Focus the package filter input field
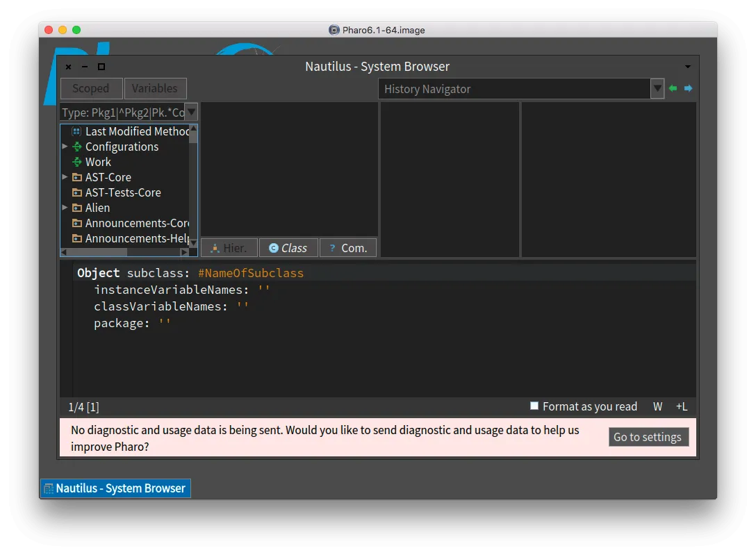The width and height of the screenshot is (756, 555). coord(123,113)
